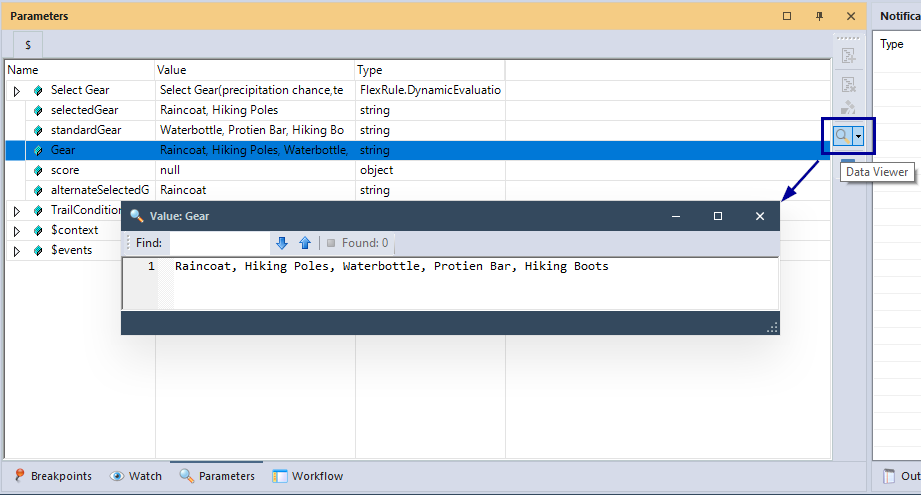
Task: Click the Value column header
Action: 255,70
